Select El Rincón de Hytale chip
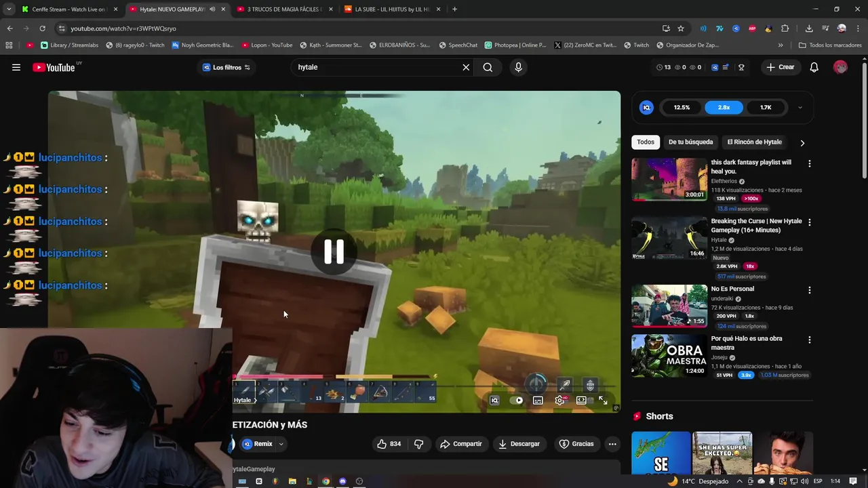Image resolution: width=868 pixels, height=488 pixels. 755,142
